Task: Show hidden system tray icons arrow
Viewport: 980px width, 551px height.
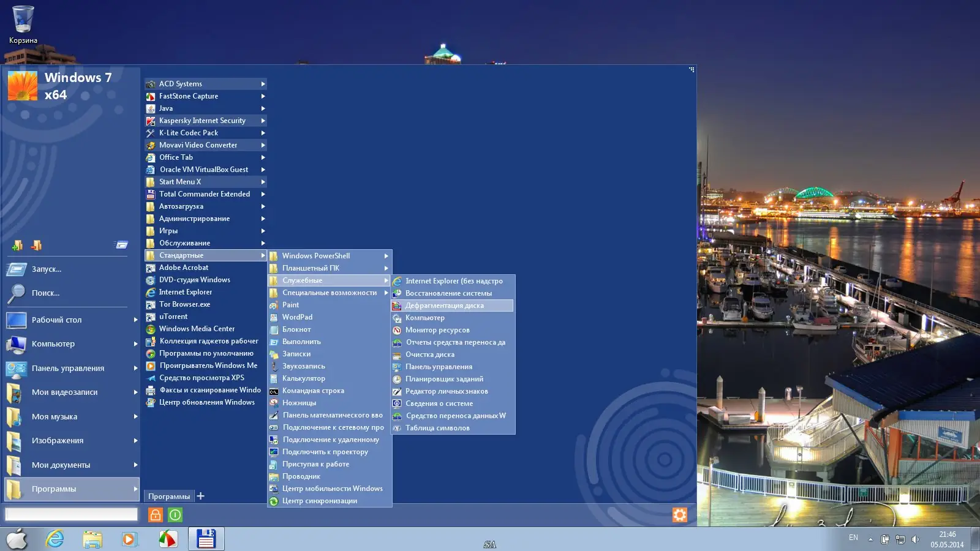Action: 870,539
